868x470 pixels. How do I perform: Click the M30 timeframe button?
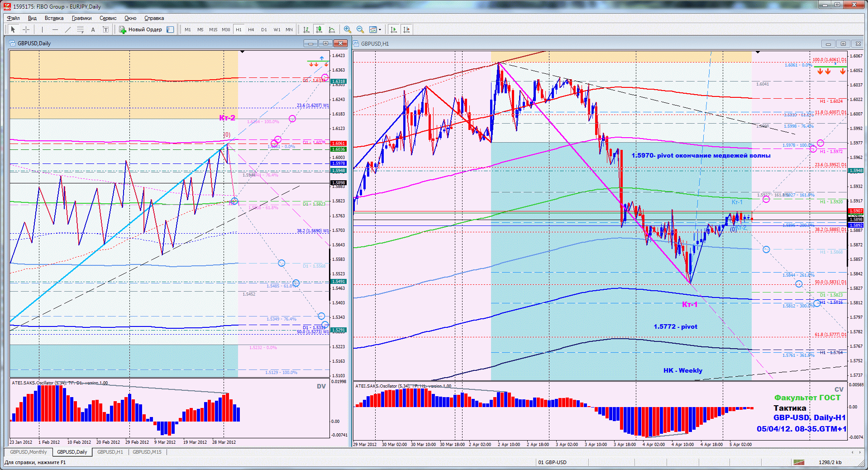tap(226, 29)
